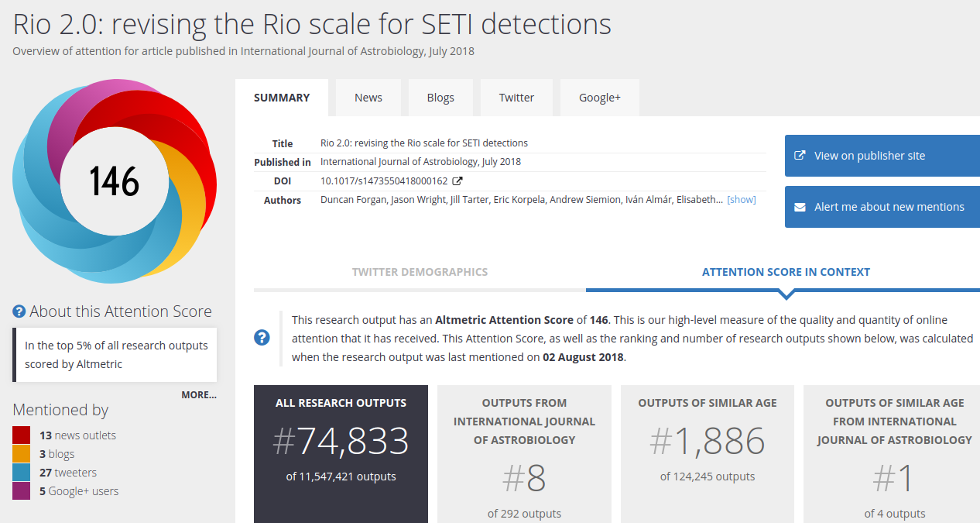Switch to the News tab
This screenshot has height=523, width=980.
[368, 98]
